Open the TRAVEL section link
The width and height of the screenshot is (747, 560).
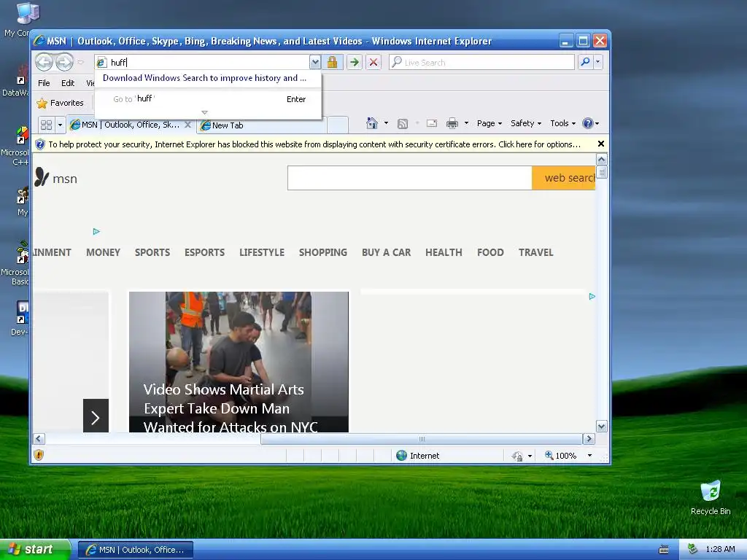536,252
